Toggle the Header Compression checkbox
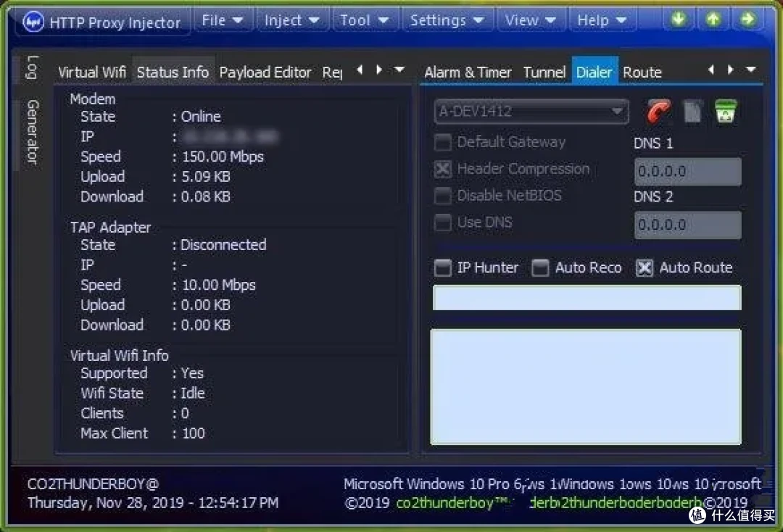783x532 pixels. 443,169
